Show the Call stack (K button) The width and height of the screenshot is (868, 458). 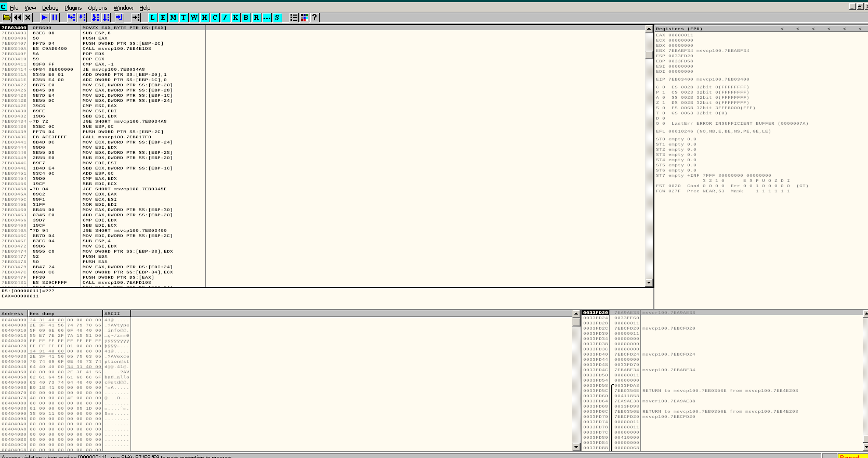235,18
